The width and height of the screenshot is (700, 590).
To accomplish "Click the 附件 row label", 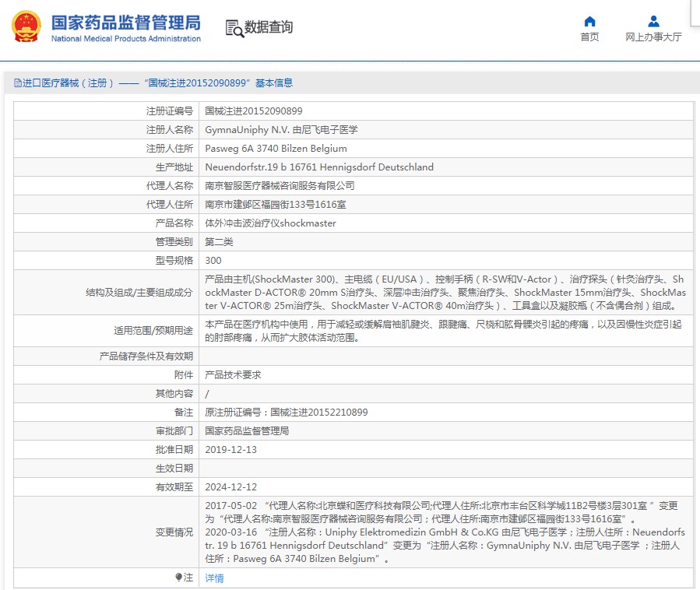I will 184,375.
